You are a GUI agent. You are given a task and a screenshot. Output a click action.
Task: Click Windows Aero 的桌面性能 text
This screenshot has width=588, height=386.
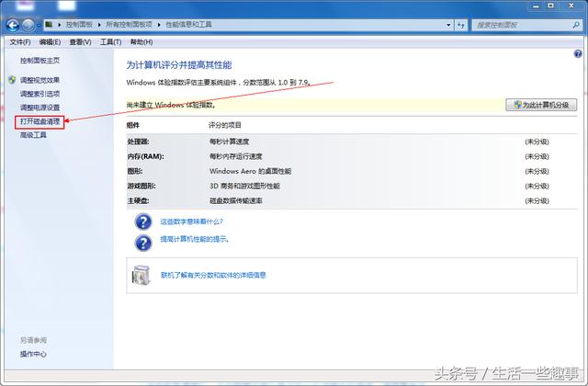click(x=250, y=172)
